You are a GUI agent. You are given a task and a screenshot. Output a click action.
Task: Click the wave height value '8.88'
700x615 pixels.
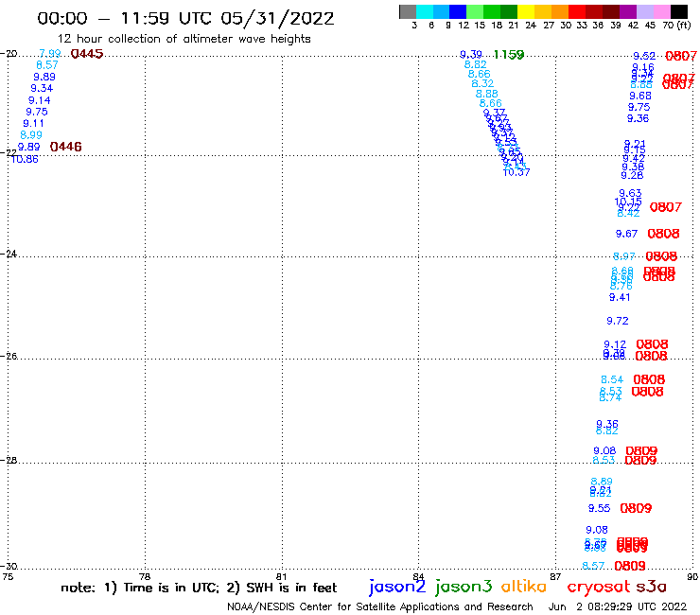click(x=486, y=94)
